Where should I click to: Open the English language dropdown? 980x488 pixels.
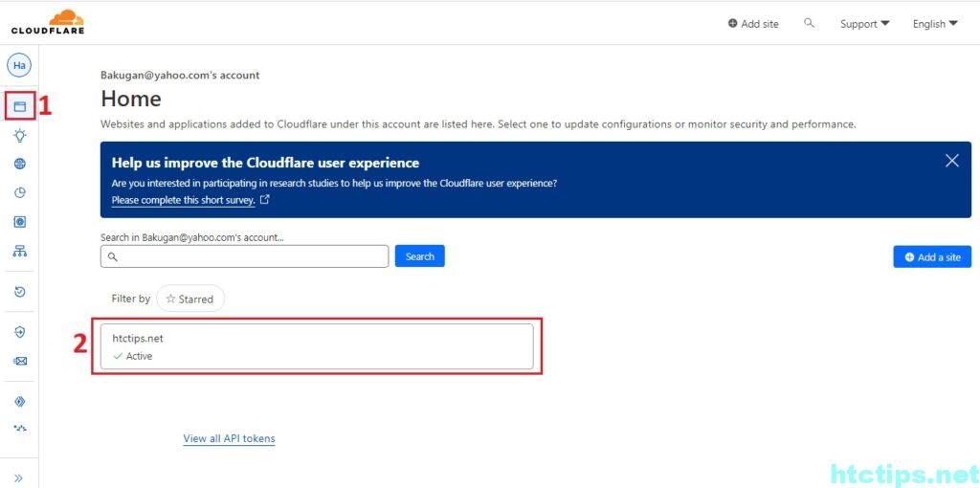(935, 24)
